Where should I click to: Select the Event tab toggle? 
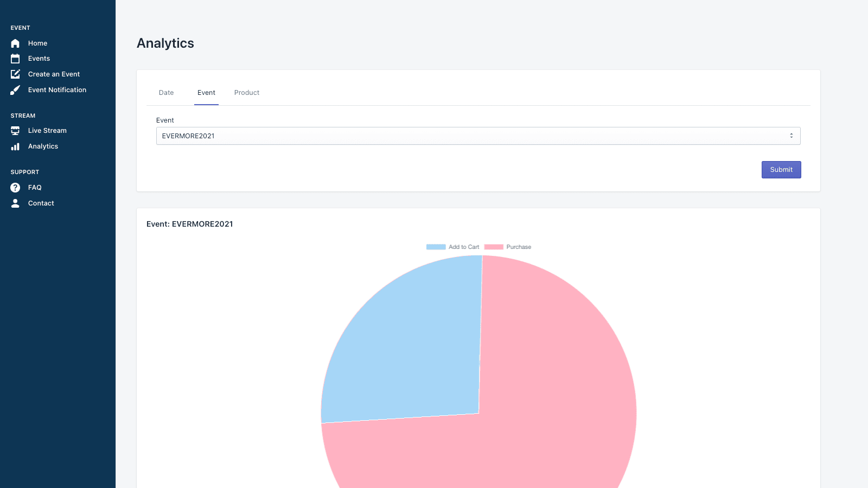pos(206,93)
